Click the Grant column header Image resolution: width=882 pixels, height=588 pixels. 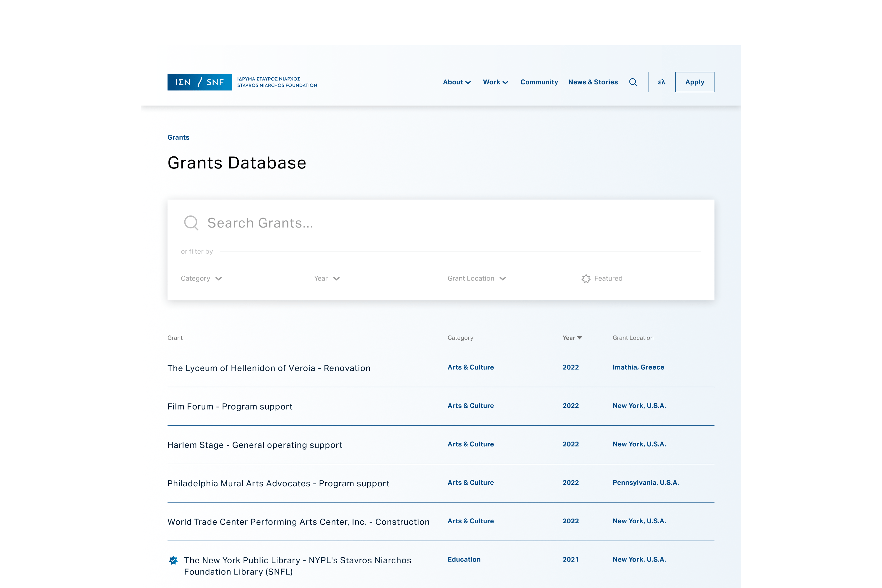coord(175,338)
